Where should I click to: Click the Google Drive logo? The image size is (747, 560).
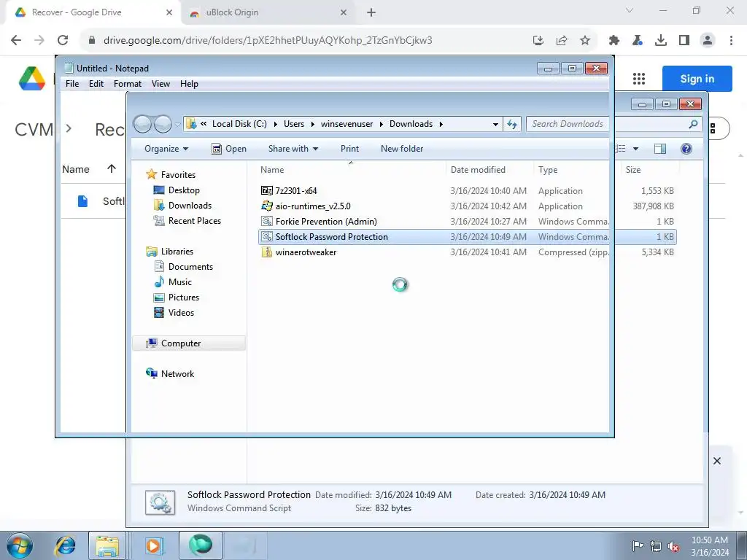32,79
